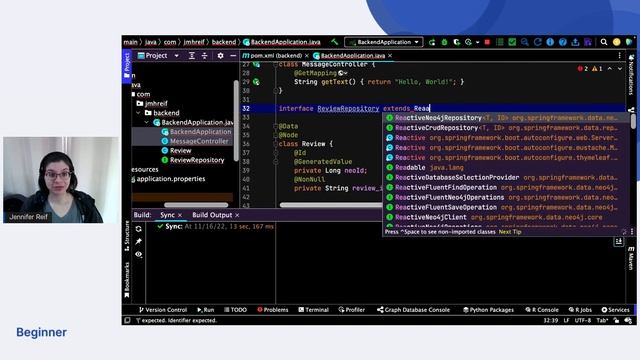The height and width of the screenshot is (360, 640).
Task: Select jmhreif folder in project tree
Action: [x=152, y=103]
